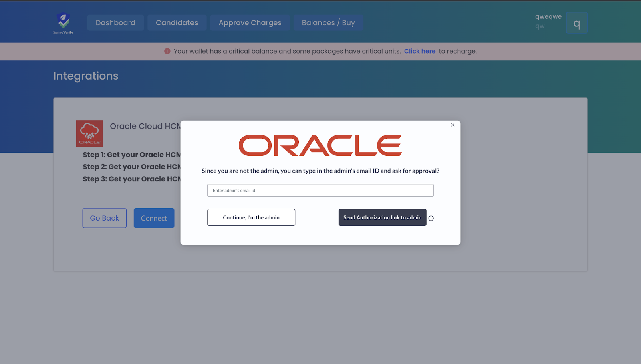Image resolution: width=641 pixels, height=364 pixels.
Task: Click 'Step 1: Get your Oracle' text
Action: (x=132, y=155)
